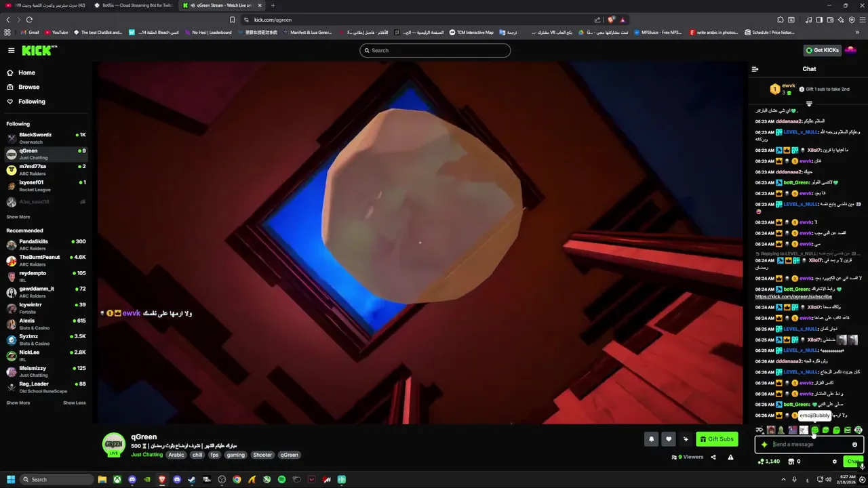Open a new browser tab

point(273,5)
